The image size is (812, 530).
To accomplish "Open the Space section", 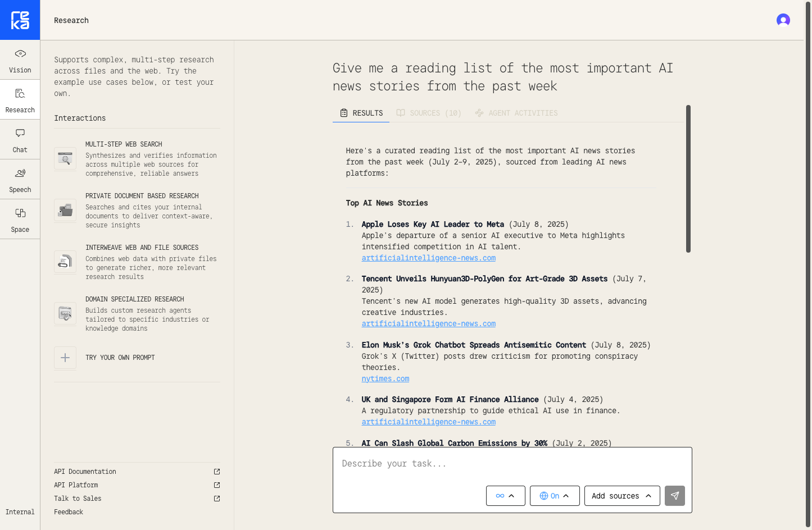I will click(x=20, y=220).
